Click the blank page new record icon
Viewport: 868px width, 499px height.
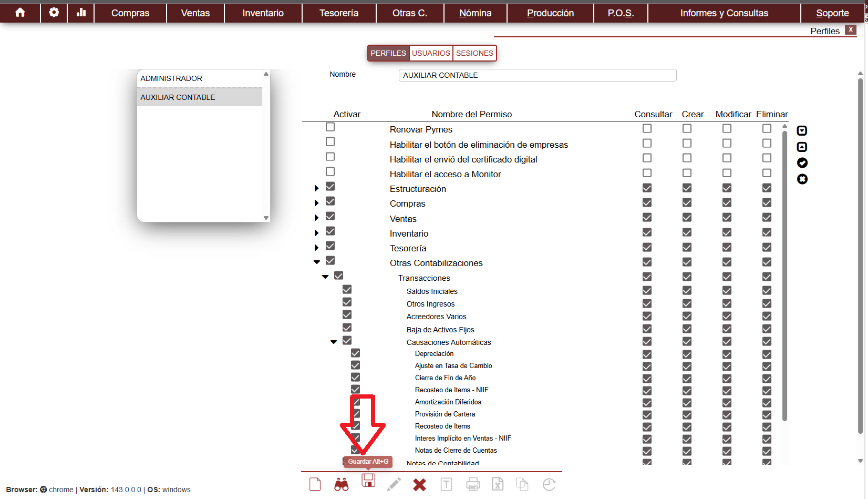(x=315, y=484)
